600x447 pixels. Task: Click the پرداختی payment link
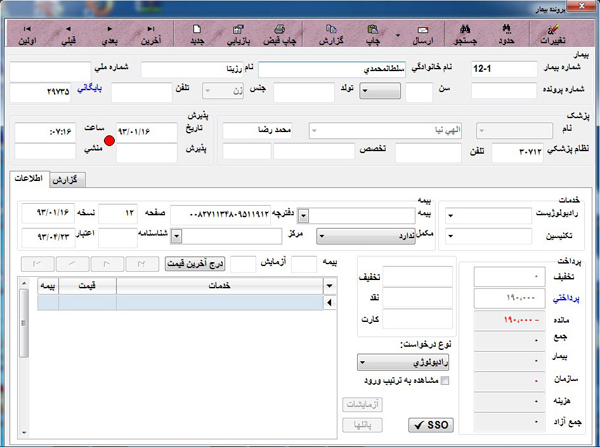click(566, 299)
